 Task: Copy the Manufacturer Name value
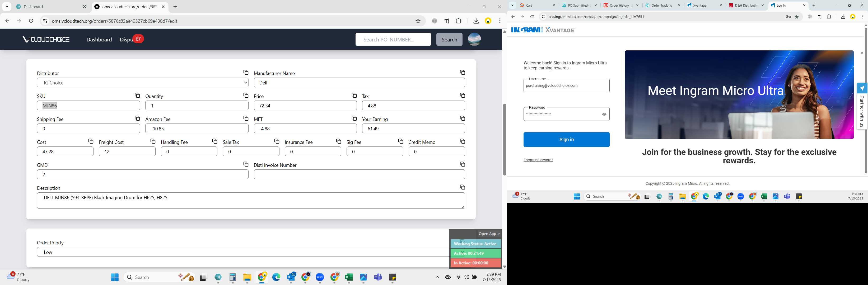462,72
